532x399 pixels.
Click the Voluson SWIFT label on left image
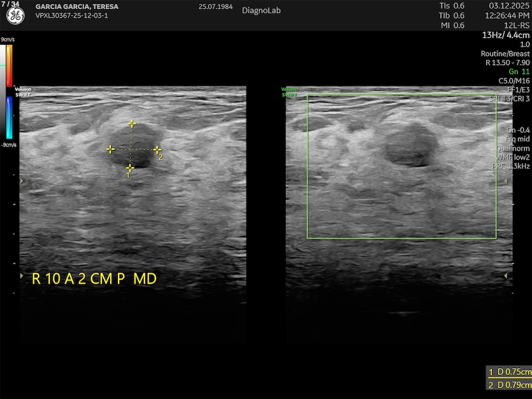point(23,91)
